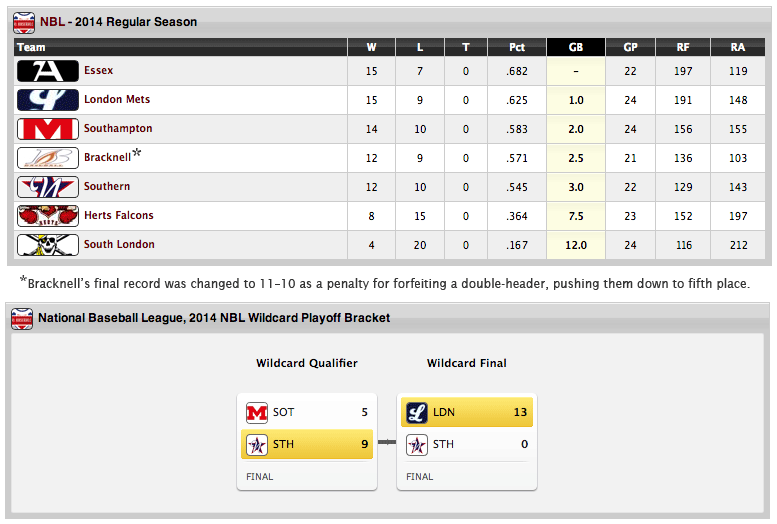
Task: Select the LDN winner row in Wildcard Final
Action: tap(467, 412)
